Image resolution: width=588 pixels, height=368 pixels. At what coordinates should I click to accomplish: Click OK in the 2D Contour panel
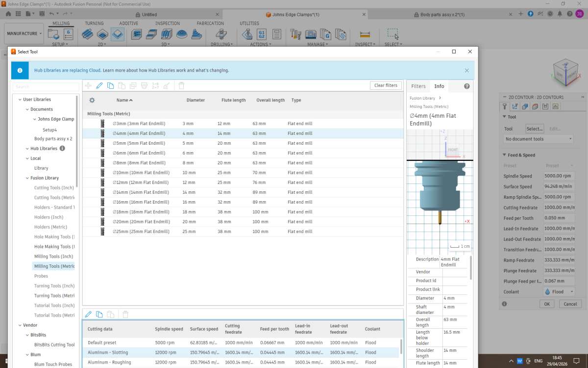pyautogui.click(x=547, y=304)
